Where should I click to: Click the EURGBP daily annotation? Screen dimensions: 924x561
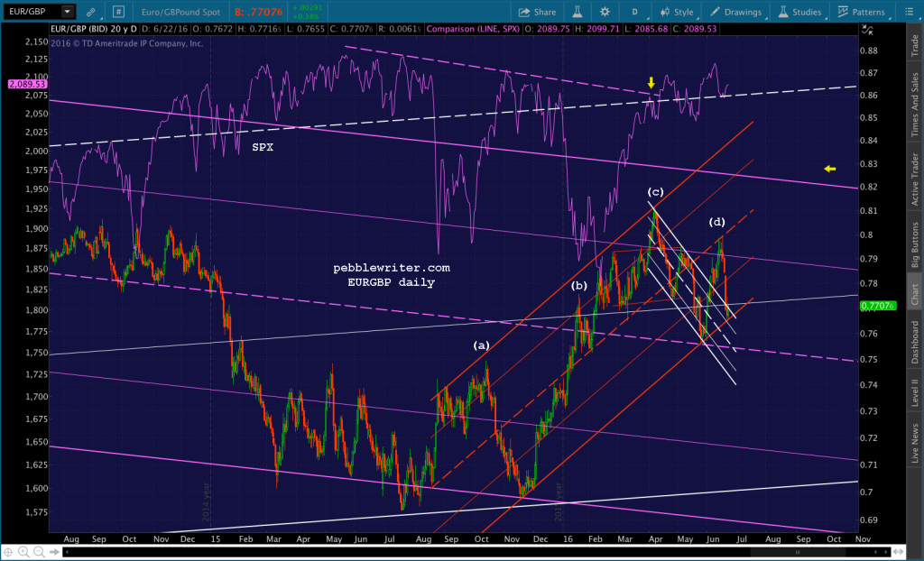(392, 282)
